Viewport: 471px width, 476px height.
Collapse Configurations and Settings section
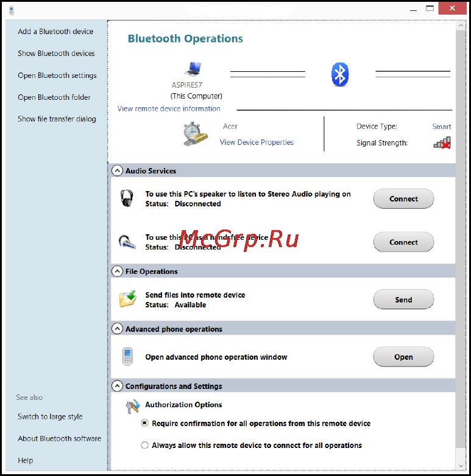pyautogui.click(x=118, y=386)
